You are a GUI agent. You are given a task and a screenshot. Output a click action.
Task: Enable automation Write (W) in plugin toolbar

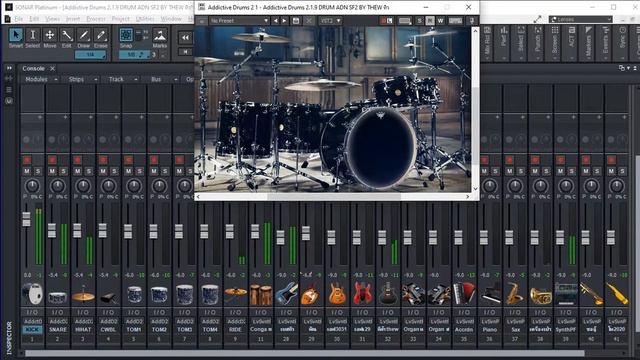tap(440, 20)
